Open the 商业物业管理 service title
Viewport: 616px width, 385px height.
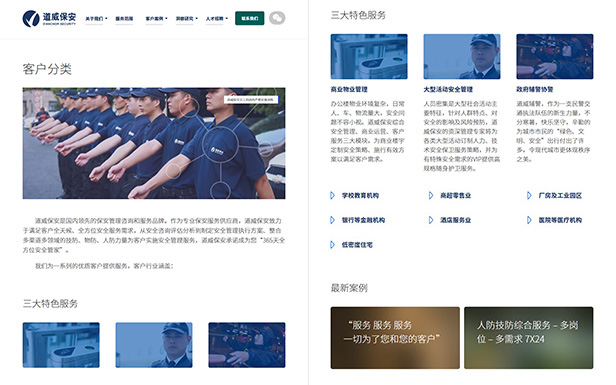click(x=349, y=89)
